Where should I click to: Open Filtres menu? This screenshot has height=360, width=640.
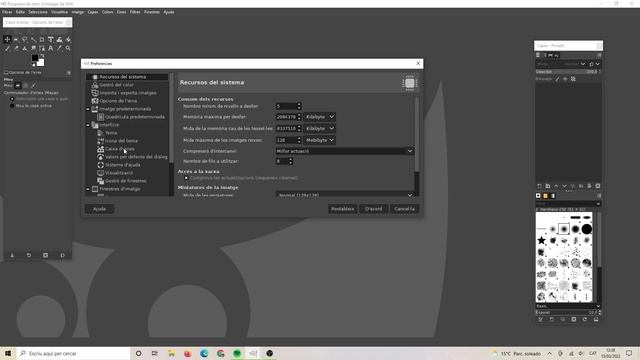(135, 12)
